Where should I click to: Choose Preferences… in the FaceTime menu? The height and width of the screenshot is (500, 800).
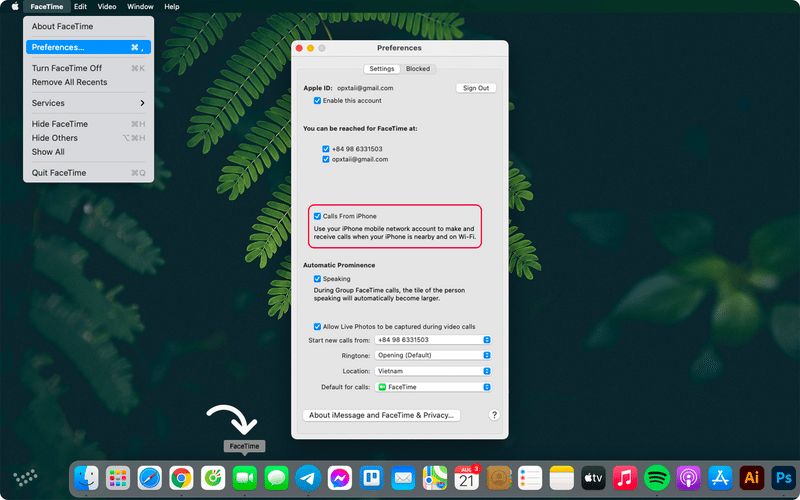click(88, 47)
